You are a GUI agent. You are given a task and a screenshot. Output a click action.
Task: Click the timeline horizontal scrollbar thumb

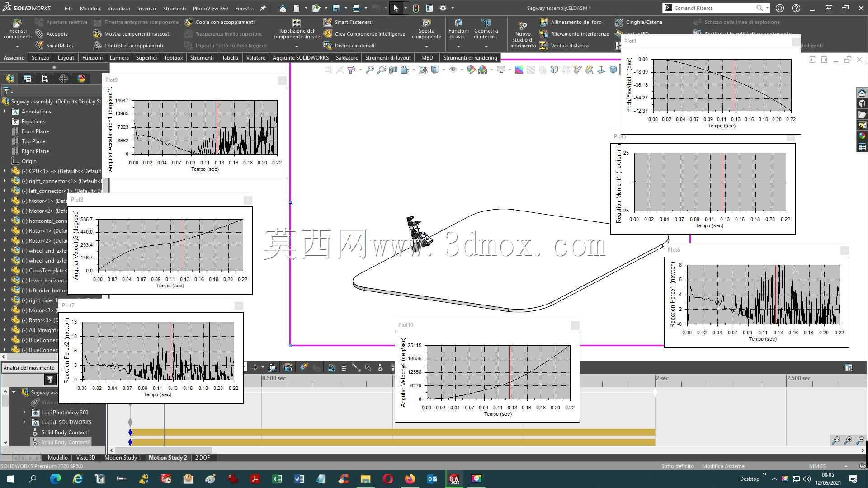164,450
